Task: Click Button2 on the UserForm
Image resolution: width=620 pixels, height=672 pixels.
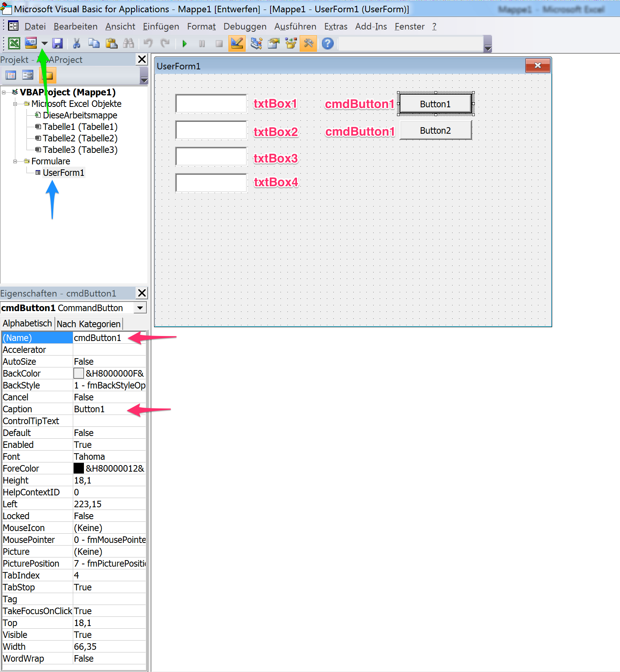Action: pos(435,131)
